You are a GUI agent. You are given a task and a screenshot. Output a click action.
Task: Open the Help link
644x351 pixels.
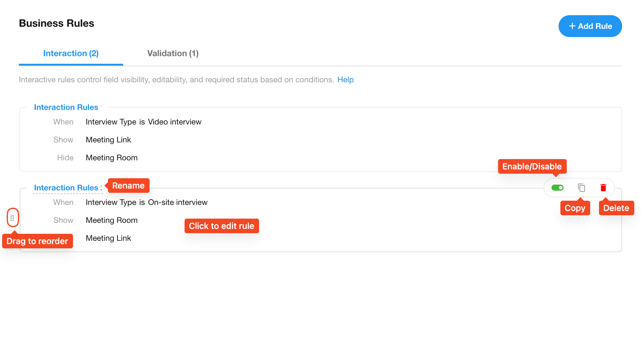(345, 80)
